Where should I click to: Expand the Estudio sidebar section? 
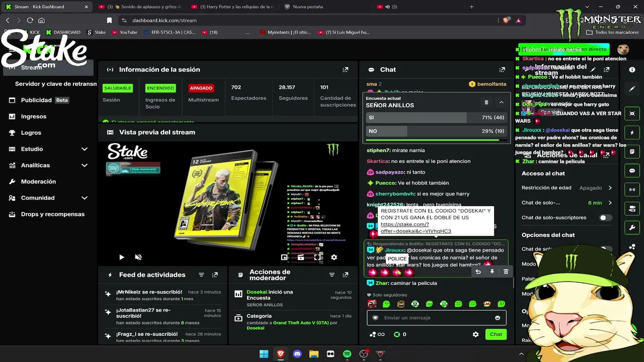pos(85,149)
